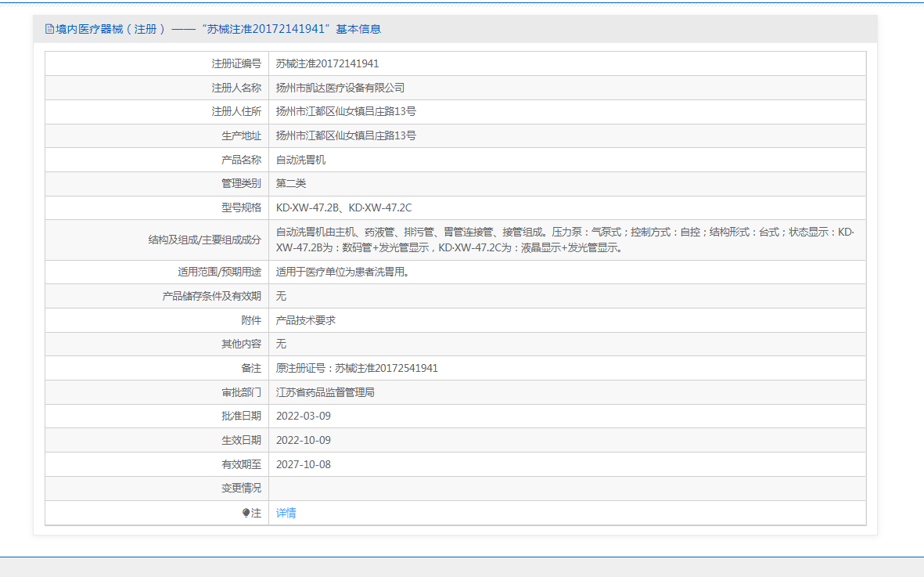Click the 注册证编号 row label
This screenshot has height=577, width=924.
coord(236,63)
